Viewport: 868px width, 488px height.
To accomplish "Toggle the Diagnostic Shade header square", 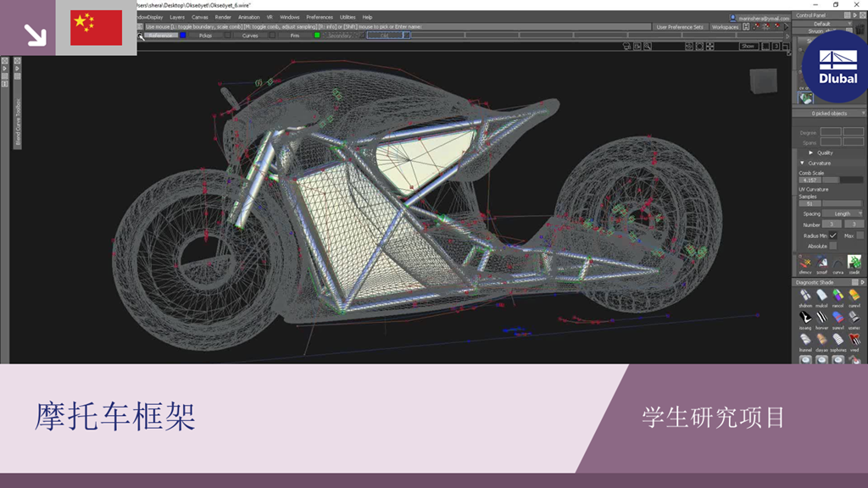I will (x=854, y=282).
